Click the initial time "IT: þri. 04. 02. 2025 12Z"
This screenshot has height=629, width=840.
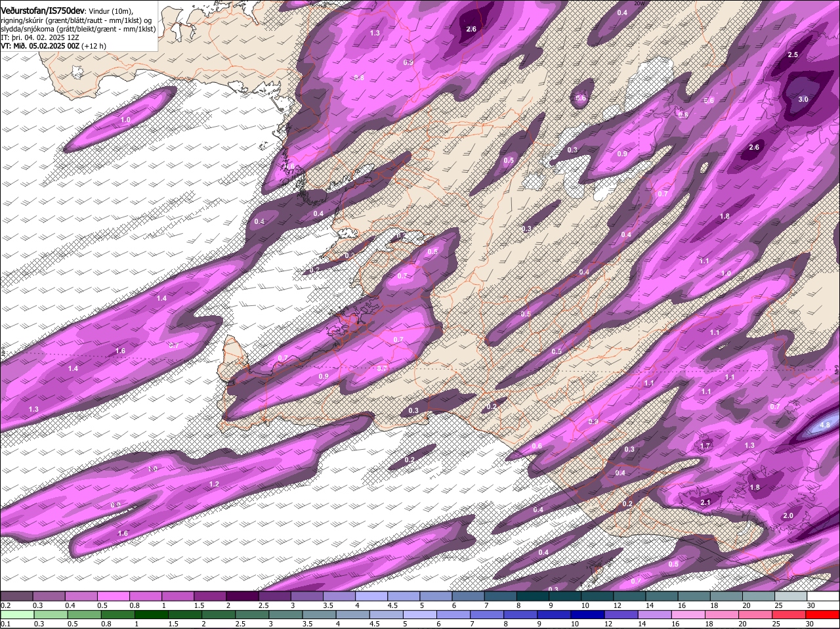click(x=40, y=37)
